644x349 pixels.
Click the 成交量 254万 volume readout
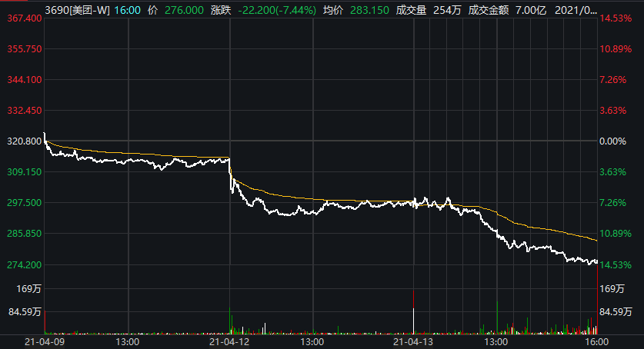tap(429, 10)
